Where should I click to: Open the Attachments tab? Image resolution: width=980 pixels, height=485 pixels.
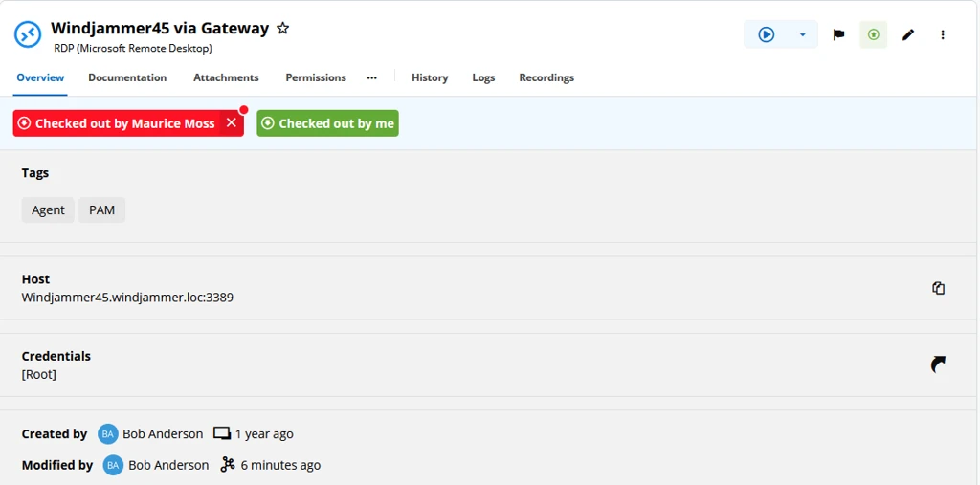click(226, 77)
